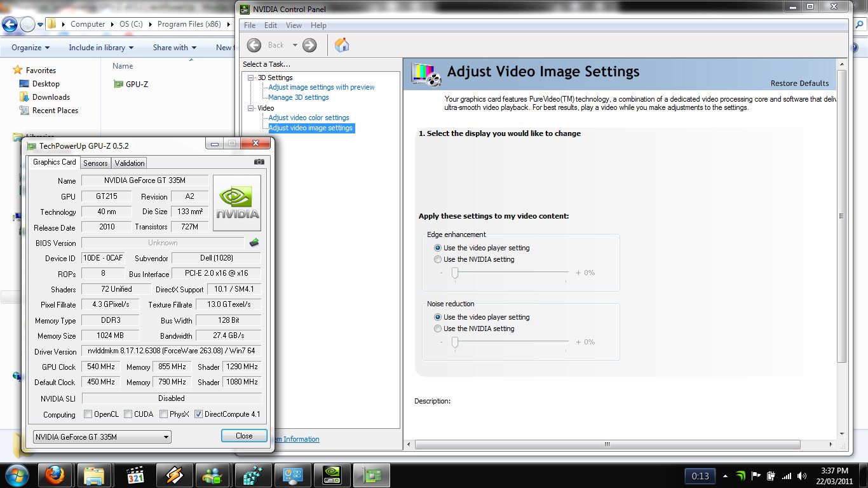Open the Edit menu

[x=271, y=25]
